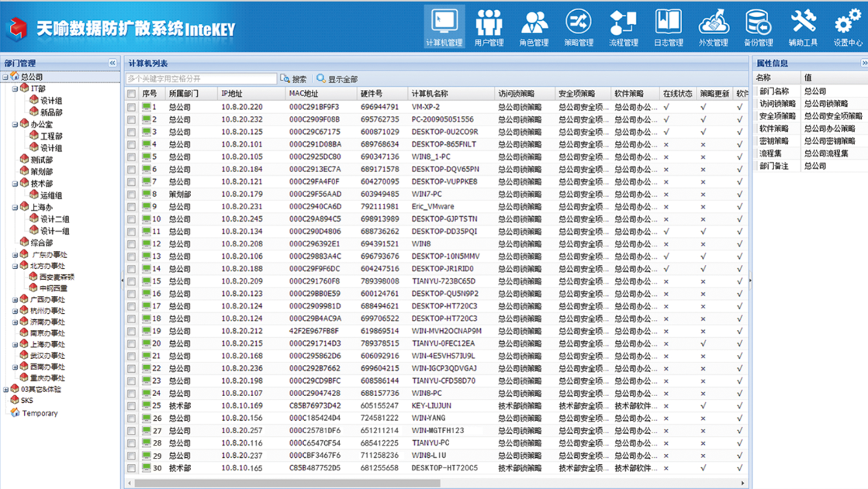Image resolution: width=868 pixels, height=489 pixels.
Task: Expand the 03其它&体验 tree node
Action: [x=6, y=390]
